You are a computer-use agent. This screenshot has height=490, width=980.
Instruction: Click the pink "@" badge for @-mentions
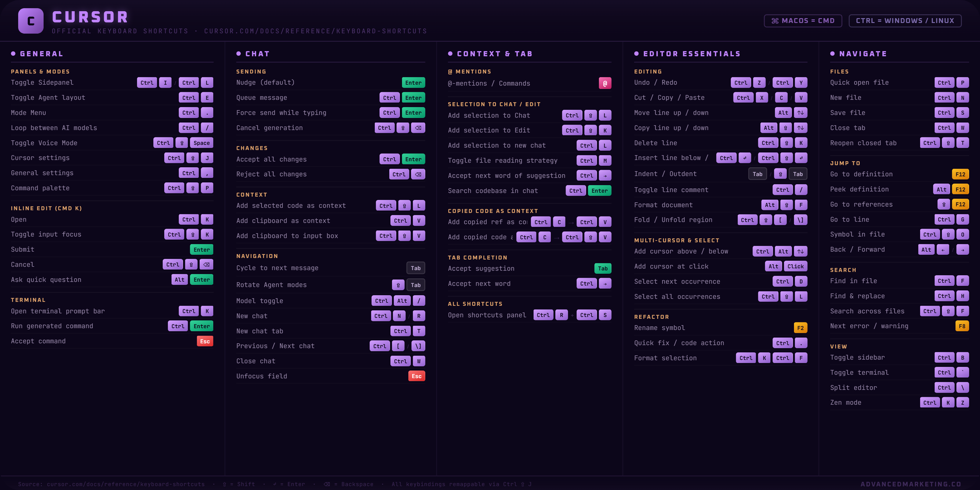point(605,83)
